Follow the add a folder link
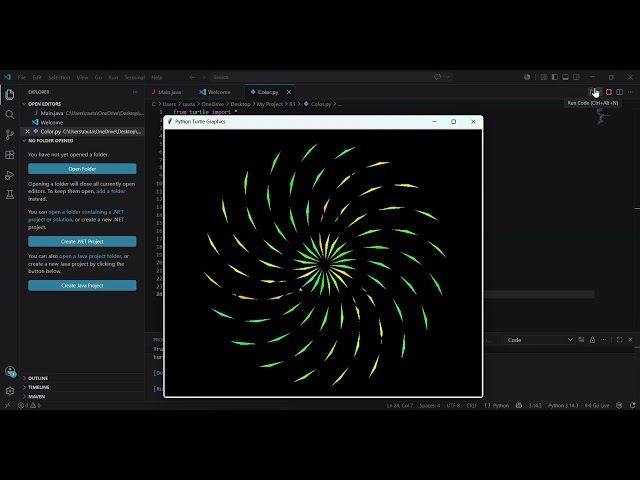 point(110,191)
